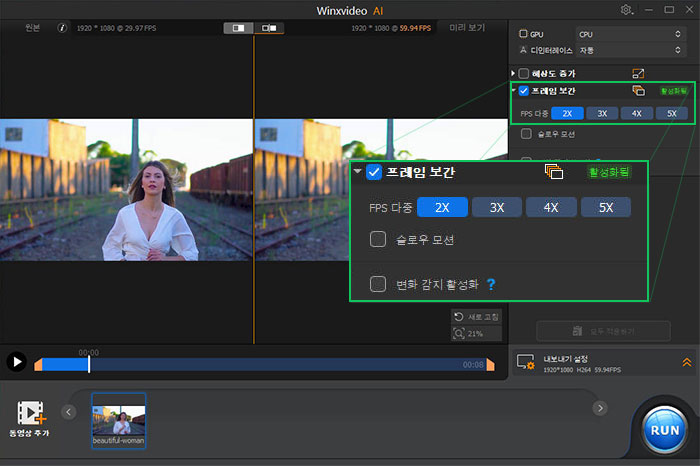The height and width of the screenshot is (466, 700).
Task: Expand export settings with double chevron
Action: coord(686,362)
